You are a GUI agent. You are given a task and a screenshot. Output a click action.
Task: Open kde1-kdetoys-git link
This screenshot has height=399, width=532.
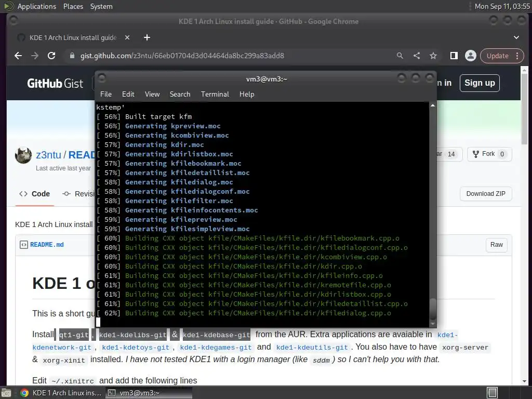136,348
